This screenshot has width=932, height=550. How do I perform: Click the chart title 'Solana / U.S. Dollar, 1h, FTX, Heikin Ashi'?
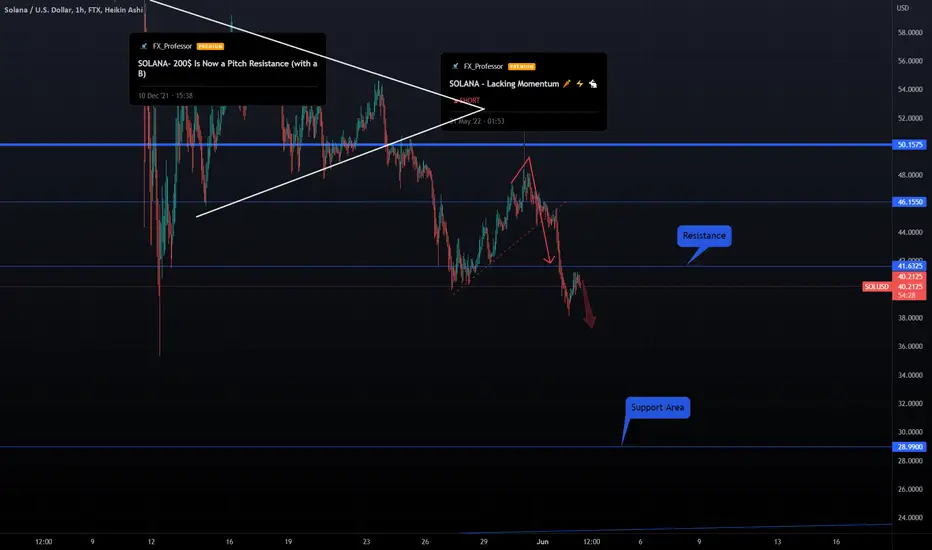coord(73,10)
